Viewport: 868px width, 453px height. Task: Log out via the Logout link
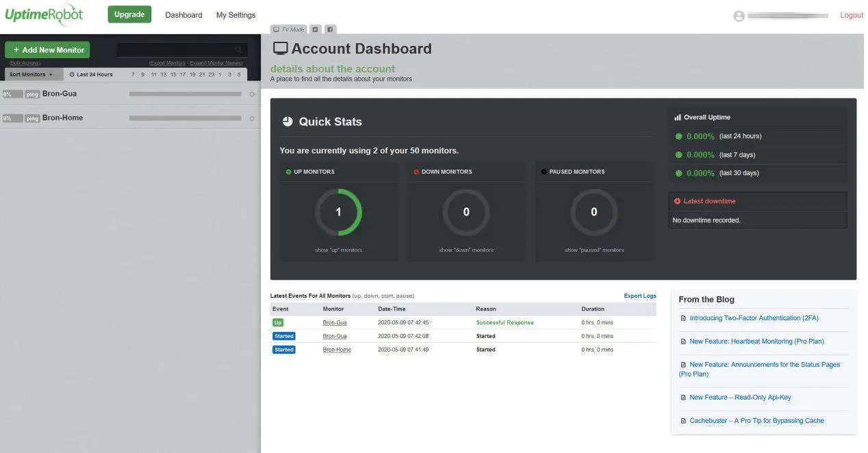click(852, 15)
